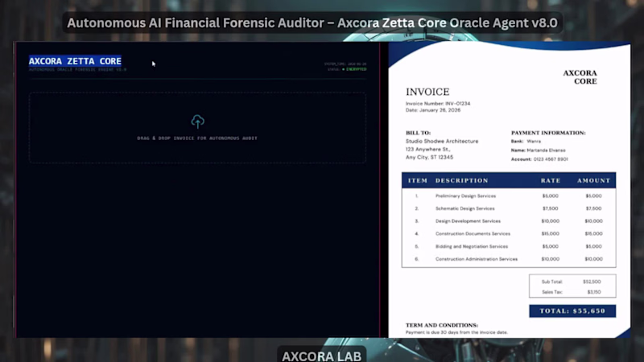Click the drag & drop invoice zone text

(197, 138)
